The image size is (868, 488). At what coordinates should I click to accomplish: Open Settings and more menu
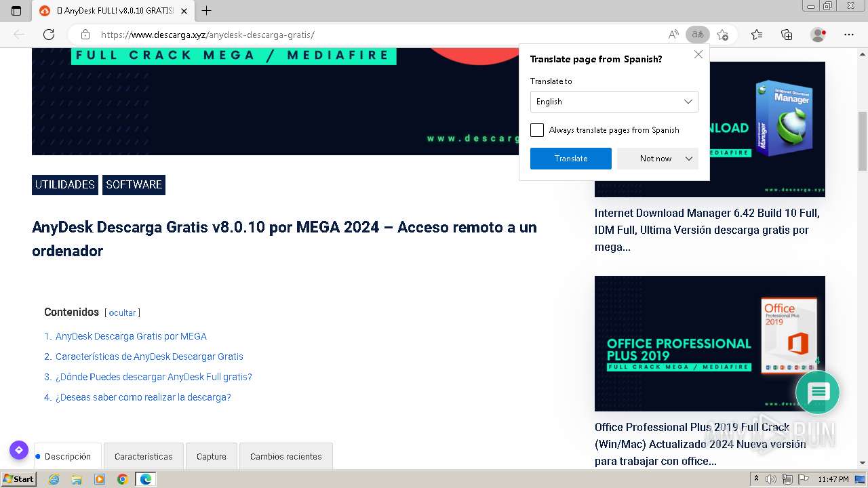pos(849,35)
